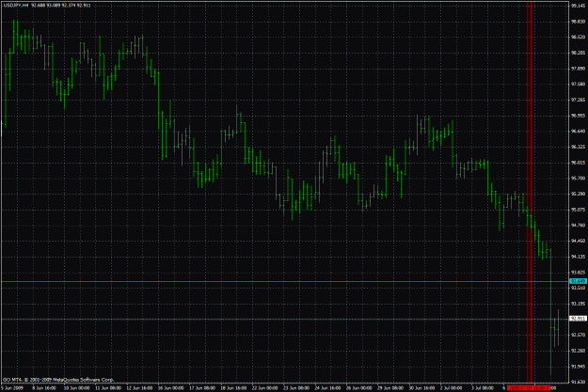Screen dimensions: 588x392
Task: Click the 97.580 price scale label
Action: (578, 84)
